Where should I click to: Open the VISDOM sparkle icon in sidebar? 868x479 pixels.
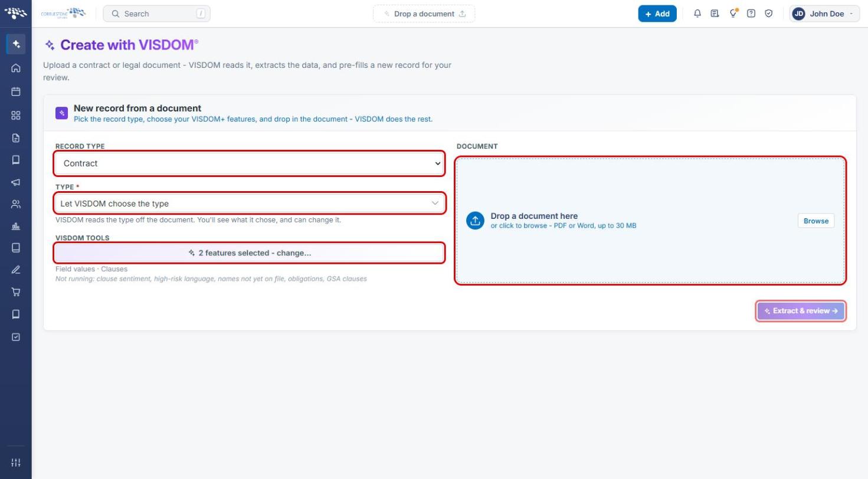coord(16,44)
